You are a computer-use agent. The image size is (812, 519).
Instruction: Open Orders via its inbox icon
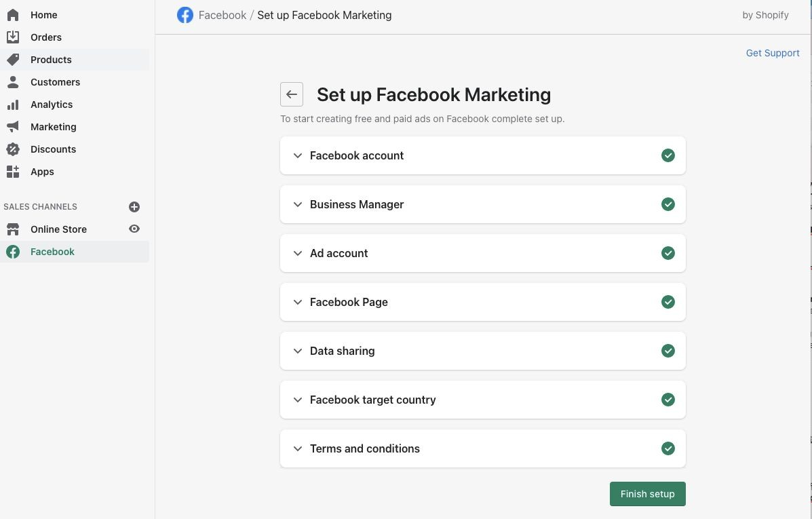pyautogui.click(x=13, y=37)
